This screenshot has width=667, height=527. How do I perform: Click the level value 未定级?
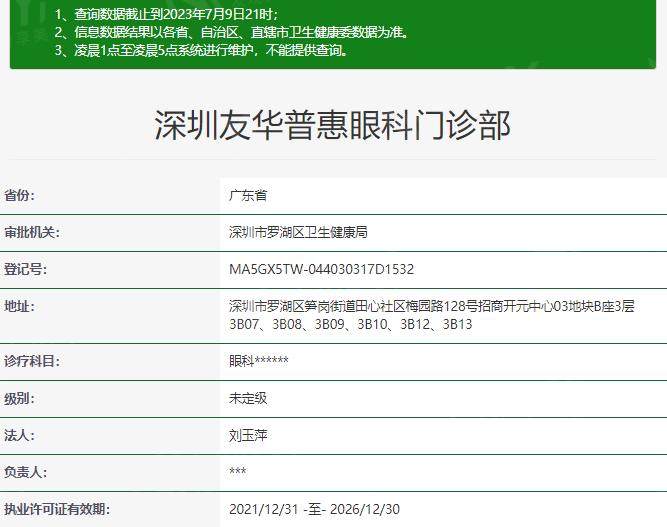(248, 398)
